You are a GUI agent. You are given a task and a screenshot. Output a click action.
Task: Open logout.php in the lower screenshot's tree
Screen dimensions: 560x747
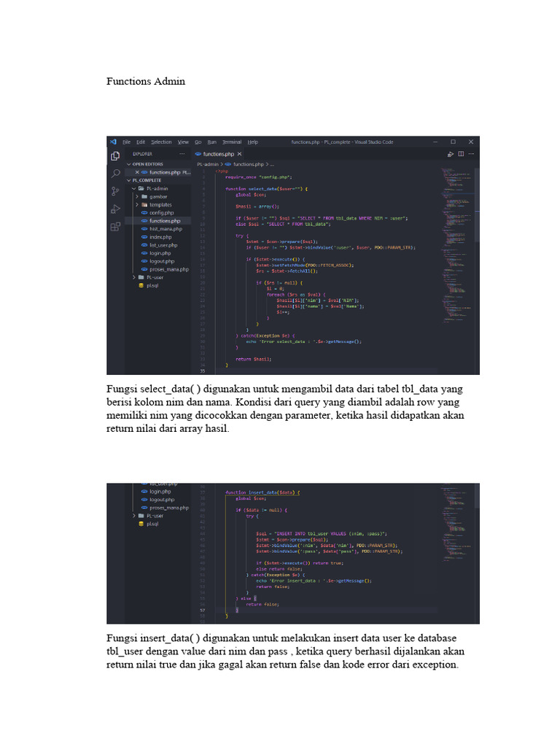pyautogui.click(x=158, y=500)
